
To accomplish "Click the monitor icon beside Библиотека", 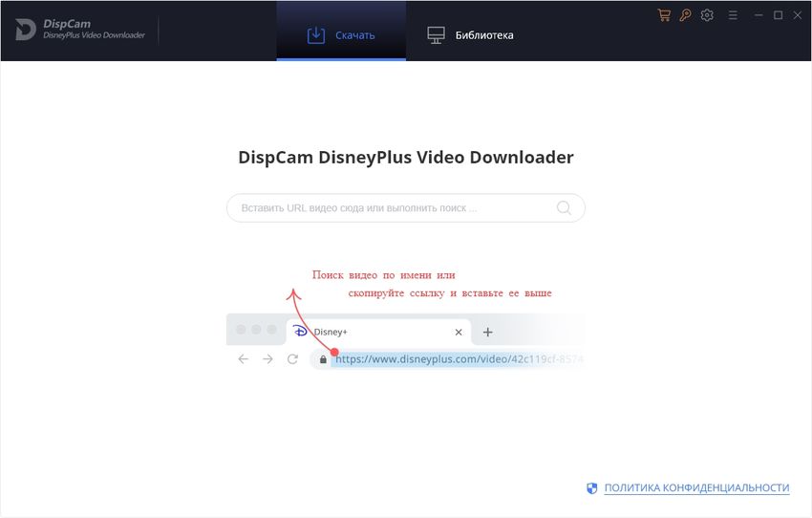I will tap(436, 35).
